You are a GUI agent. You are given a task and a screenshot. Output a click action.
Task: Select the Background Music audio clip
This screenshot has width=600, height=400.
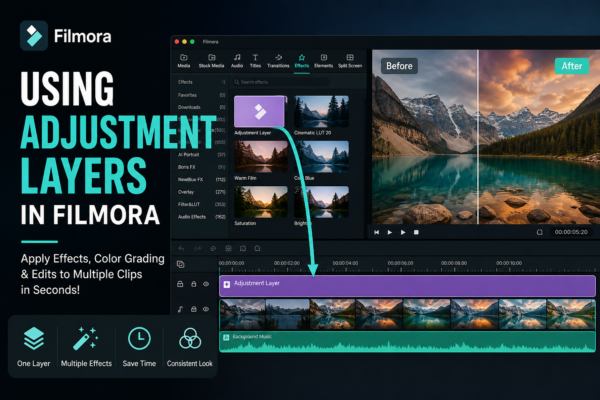pos(407,342)
